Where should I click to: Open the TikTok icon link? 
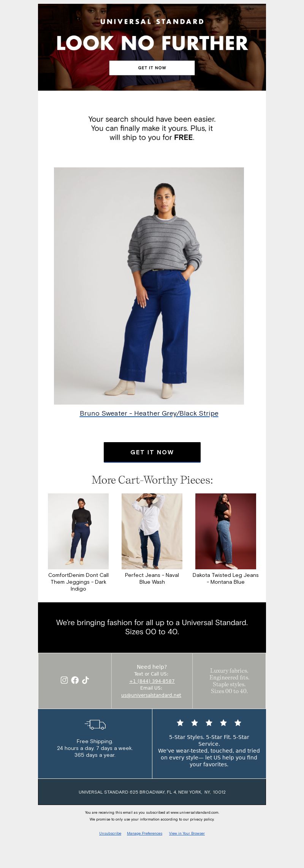click(x=85, y=680)
